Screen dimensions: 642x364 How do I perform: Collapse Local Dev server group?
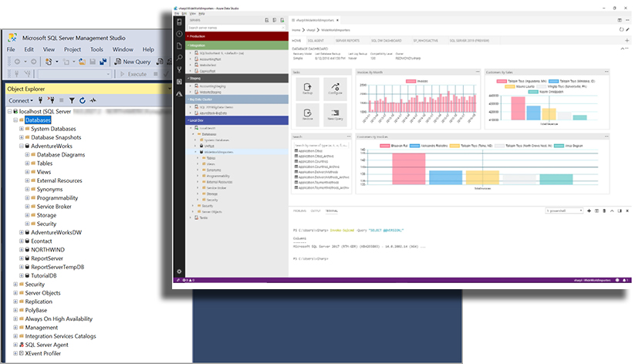click(237, 120)
